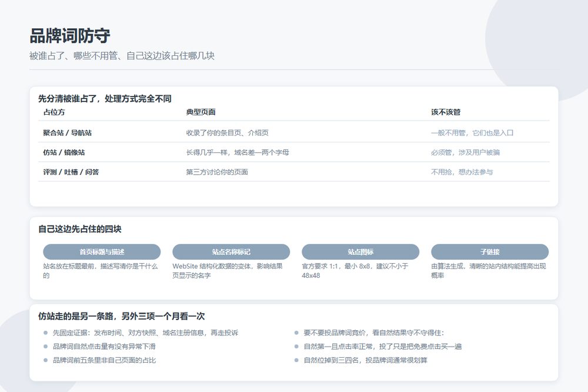The width and height of the screenshot is (588, 392).
Task: Select the 仿站 / 镜像站 row label
Action: pos(64,152)
